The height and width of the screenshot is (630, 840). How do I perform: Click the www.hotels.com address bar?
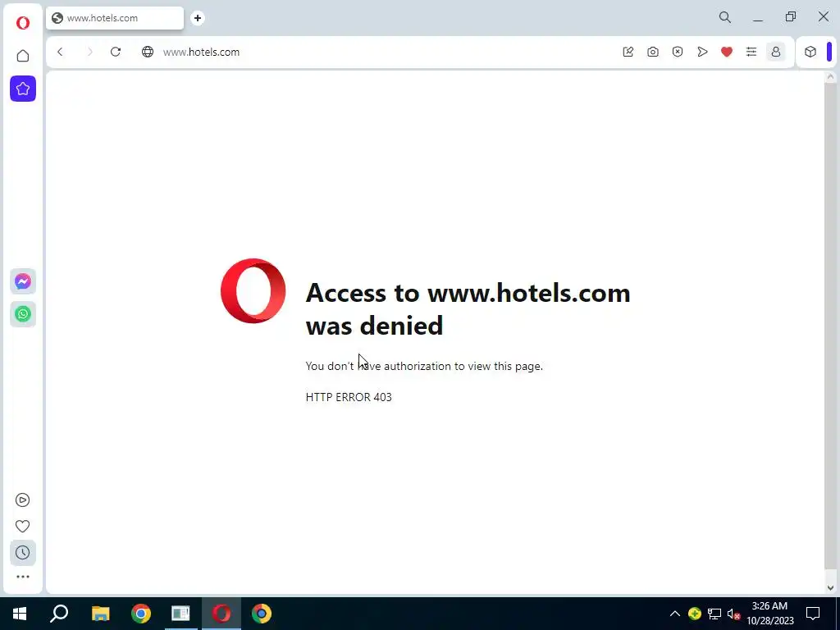[375, 52]
